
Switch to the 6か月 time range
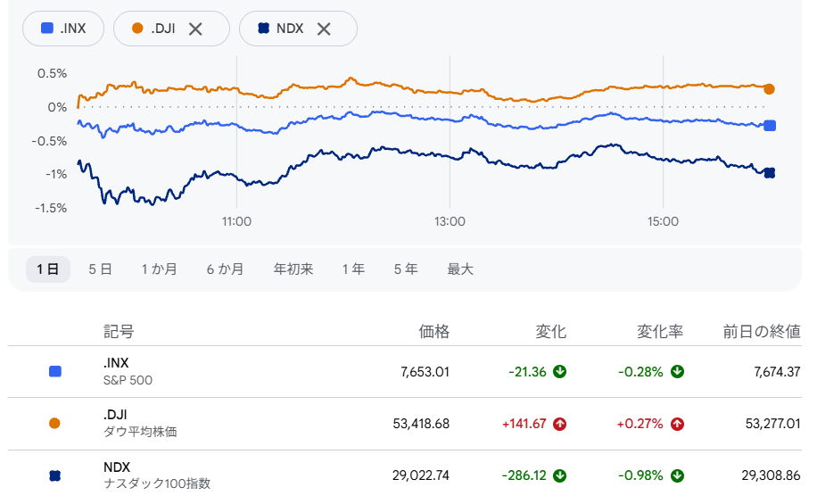[225, 269]
